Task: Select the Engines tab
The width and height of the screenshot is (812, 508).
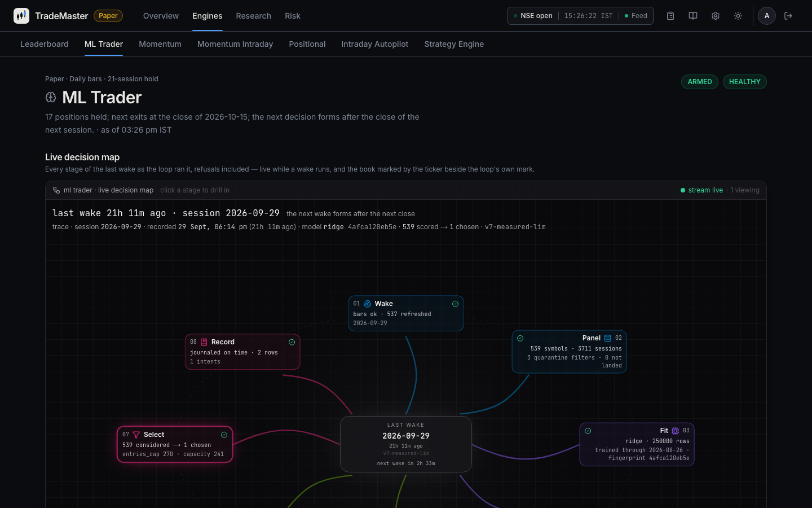Action: [207, 16]
